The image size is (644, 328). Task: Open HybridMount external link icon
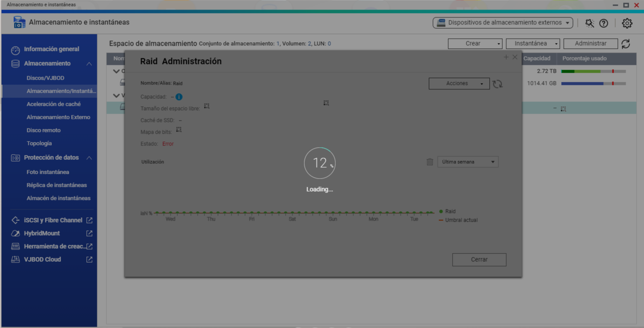[89, 233]
